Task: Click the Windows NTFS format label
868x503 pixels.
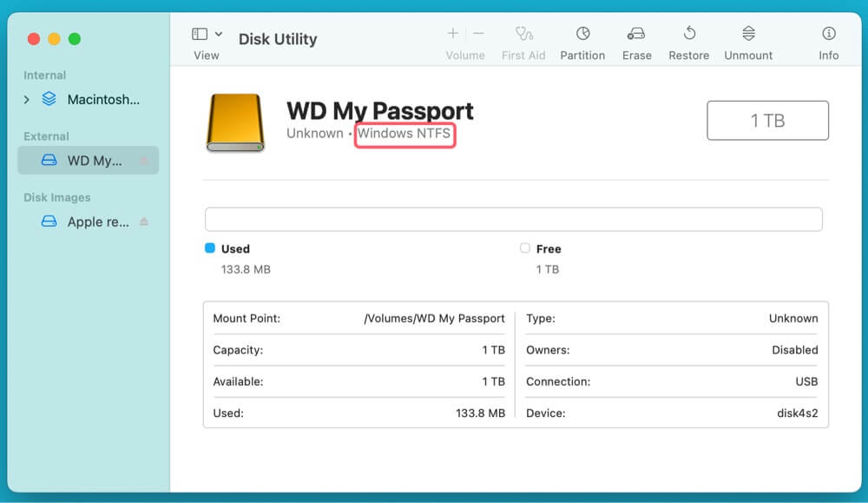Action: (404, 134)
